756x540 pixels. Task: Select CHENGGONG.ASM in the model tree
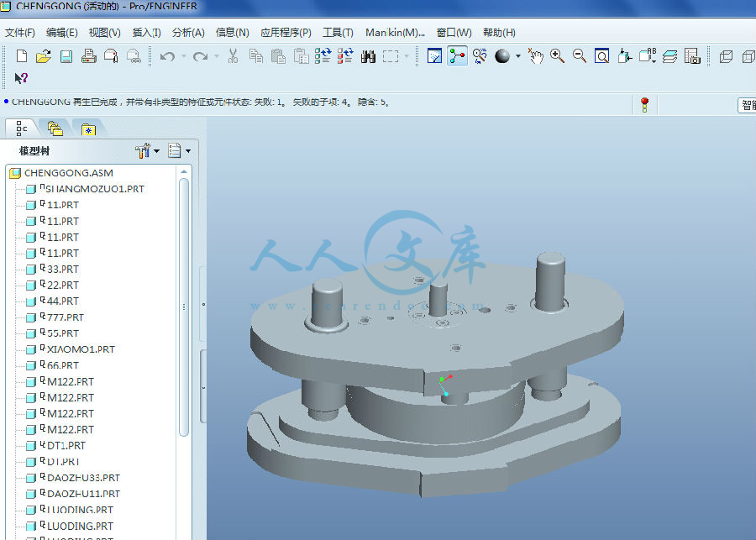point(61,173)
